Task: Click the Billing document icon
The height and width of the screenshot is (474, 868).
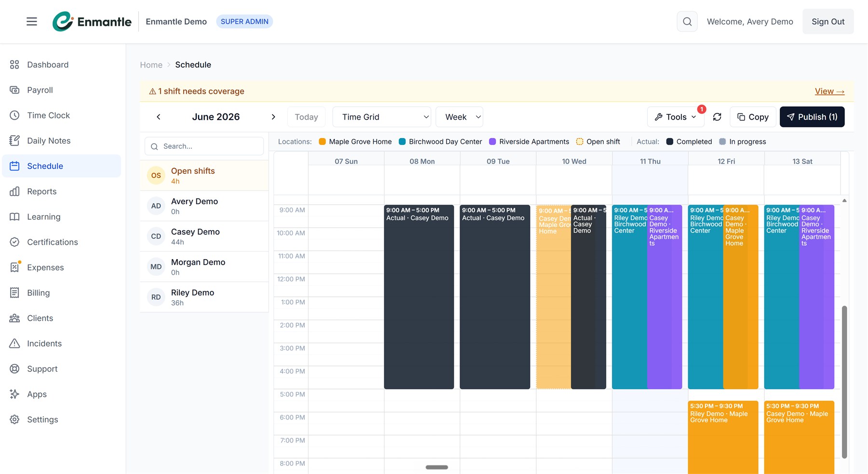Action: coord(14,293)
